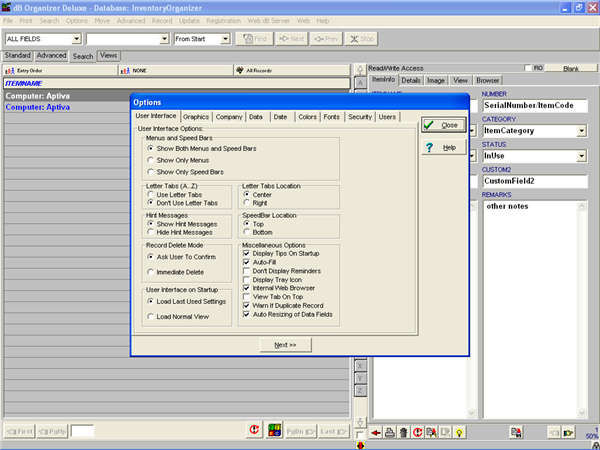Viewport: 600px width, 450px height.
Task: Click the blue question mark Help icon
Action: [x=429, y=148]
